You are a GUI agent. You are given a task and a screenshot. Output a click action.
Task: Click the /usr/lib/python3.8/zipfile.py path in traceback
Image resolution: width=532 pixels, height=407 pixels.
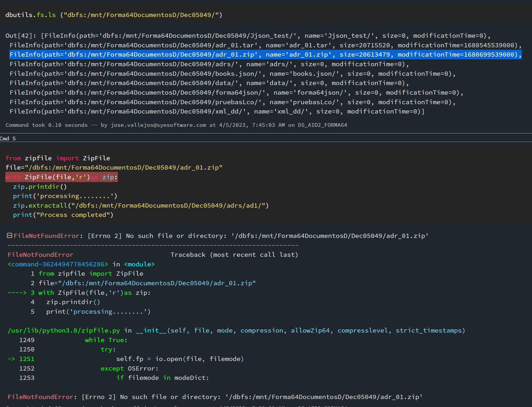[x=64, y=330]
